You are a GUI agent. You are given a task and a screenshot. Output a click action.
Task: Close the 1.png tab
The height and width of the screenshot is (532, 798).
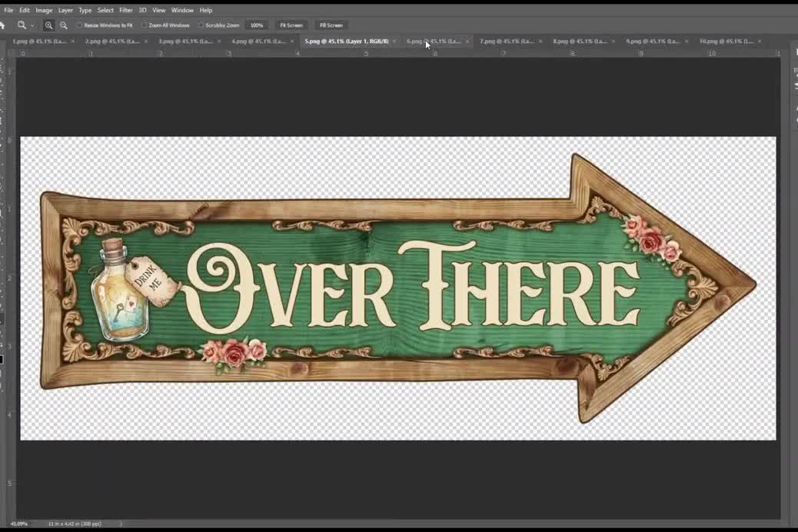point(73,42)
